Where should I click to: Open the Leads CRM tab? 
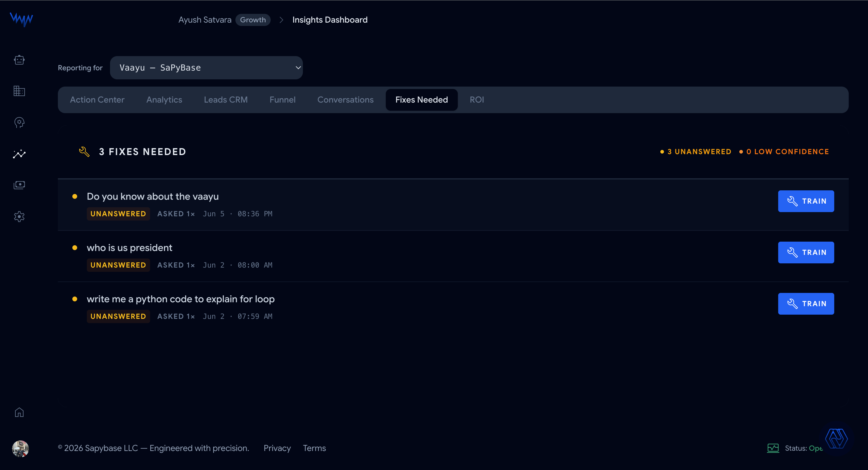226,100
